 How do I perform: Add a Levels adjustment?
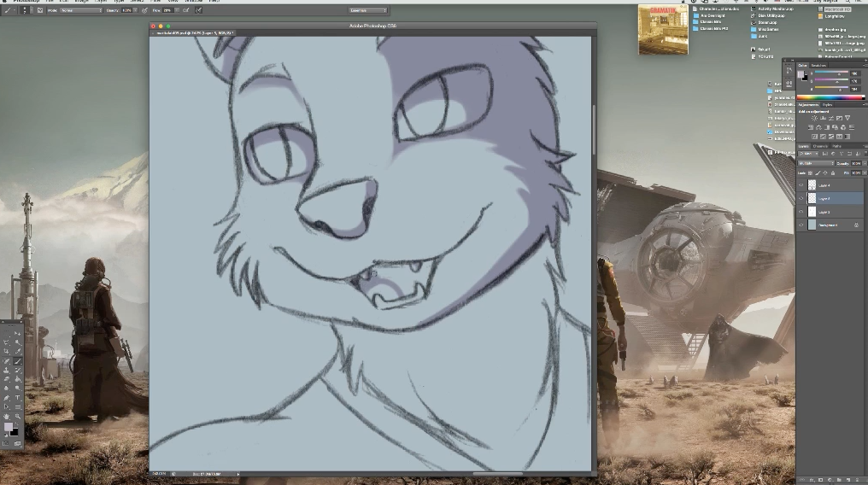(x=824, y=119)
